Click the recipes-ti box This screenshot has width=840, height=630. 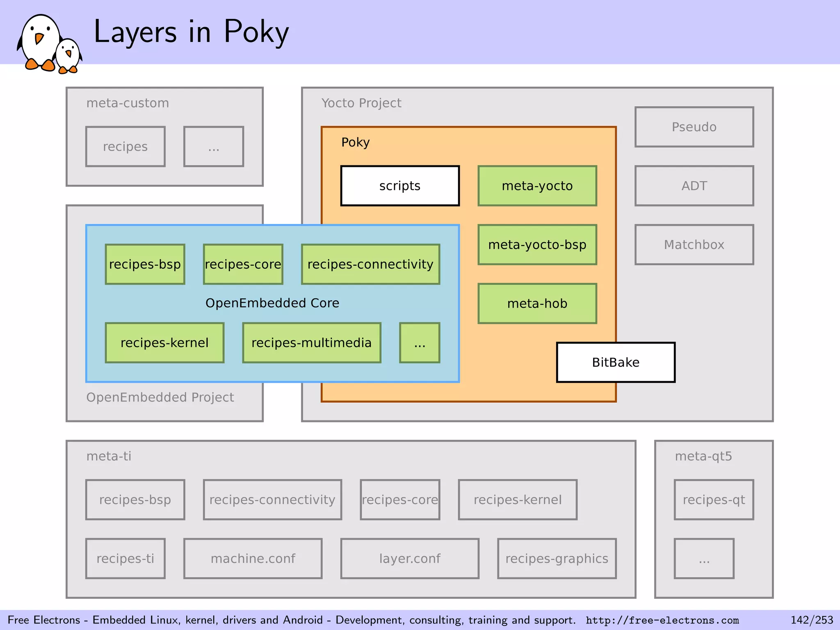pyautogui.click(x=125, y=558)
